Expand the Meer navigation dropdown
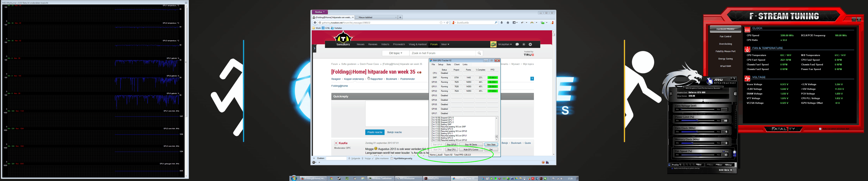Image resolution: width=868 pixels, height=181 pixels. 445,44
